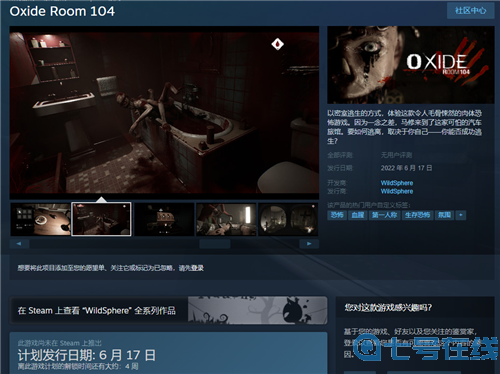Open the main bathtub screenshot
This screenshot has width=500, height=374.
click(164, 112)
